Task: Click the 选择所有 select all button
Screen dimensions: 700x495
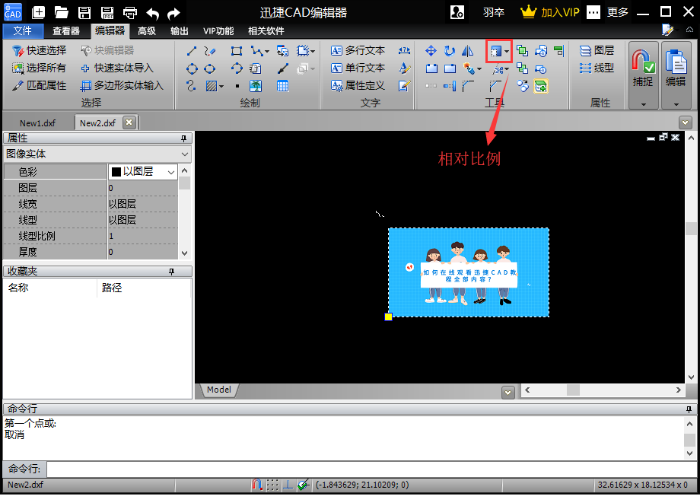Action: (39, 68)
